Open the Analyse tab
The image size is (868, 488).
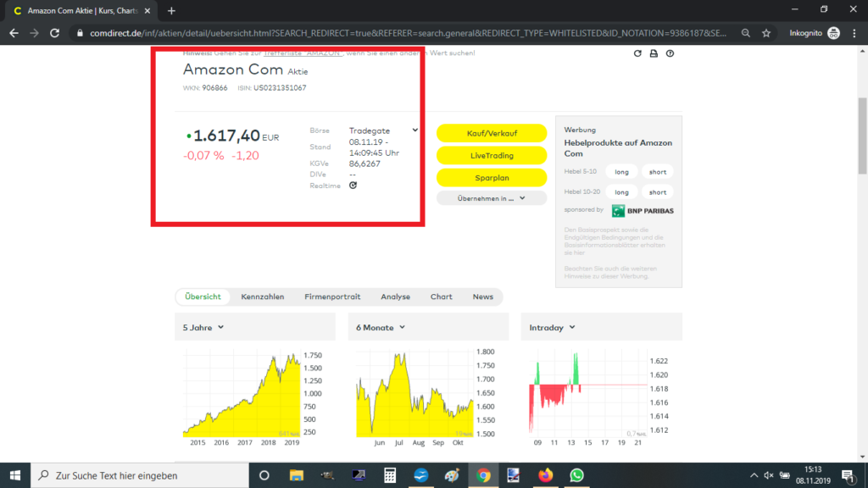click(395, 297)
